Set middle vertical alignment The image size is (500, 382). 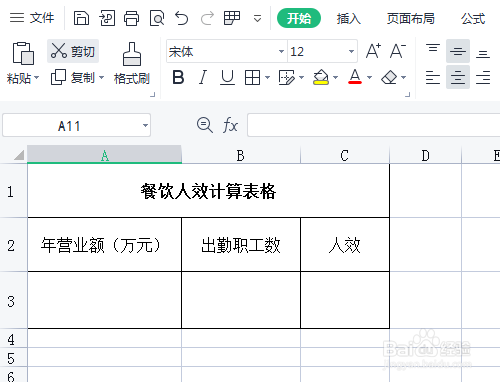pos(458,51)
